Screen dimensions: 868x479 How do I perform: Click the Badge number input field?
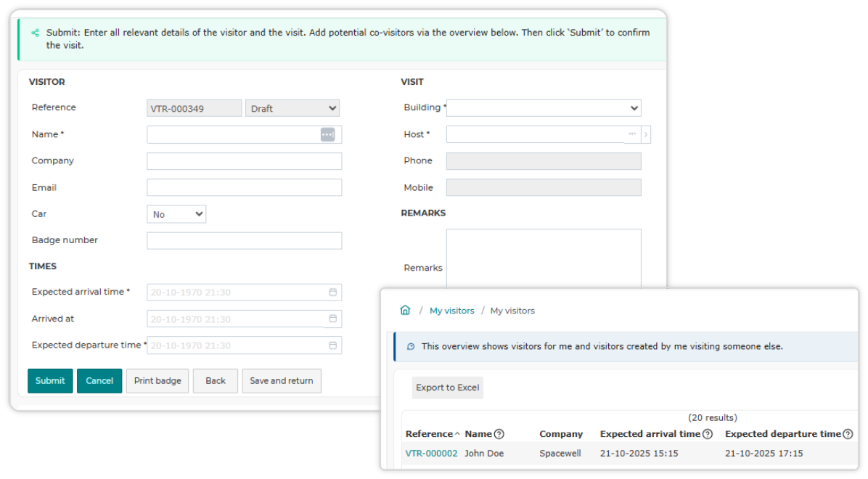coord(244,241)
